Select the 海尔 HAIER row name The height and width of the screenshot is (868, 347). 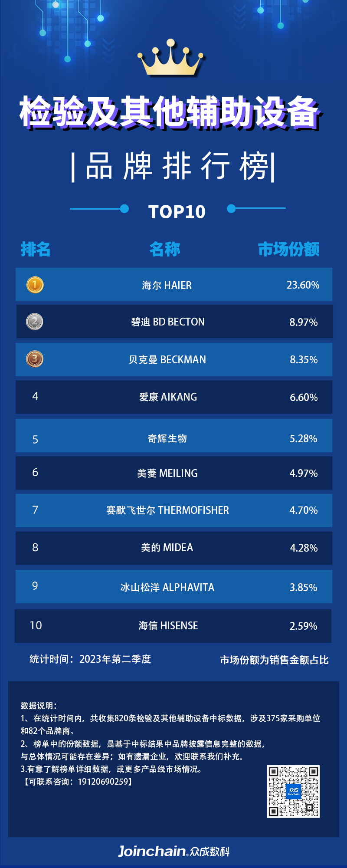coord(167,286)
